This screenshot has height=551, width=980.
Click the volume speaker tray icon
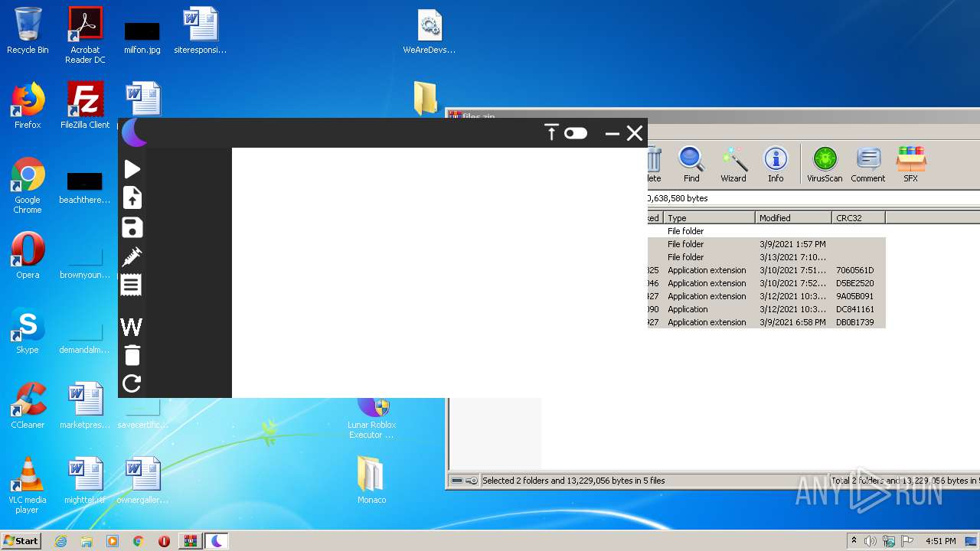pyautogui.click(x=871, y=541)
